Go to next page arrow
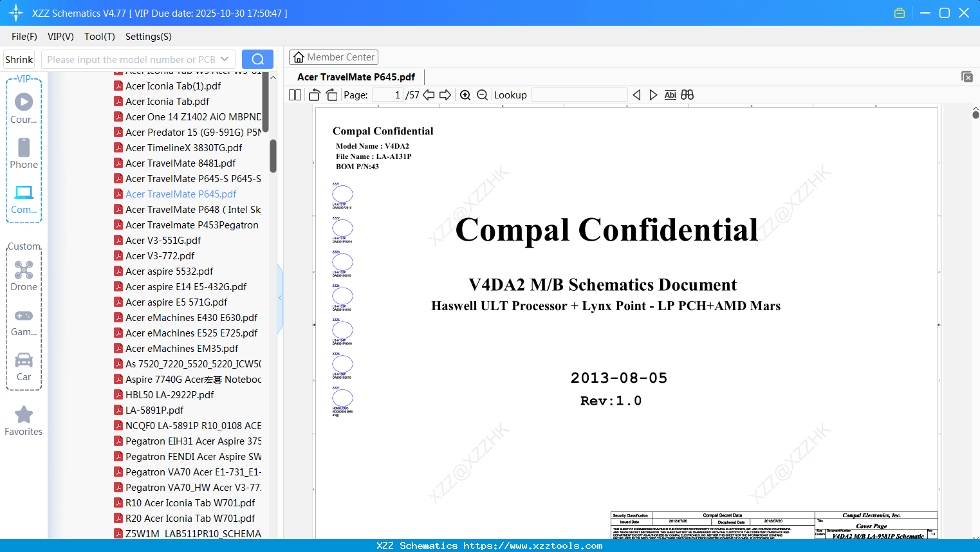The height and width of the screenshot is (552, 980). click(x=445, y=95)
